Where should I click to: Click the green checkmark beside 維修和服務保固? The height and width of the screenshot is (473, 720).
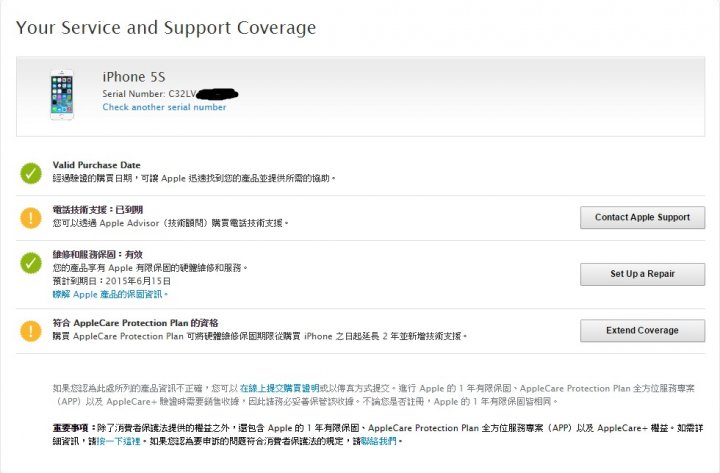click(31, 263)
